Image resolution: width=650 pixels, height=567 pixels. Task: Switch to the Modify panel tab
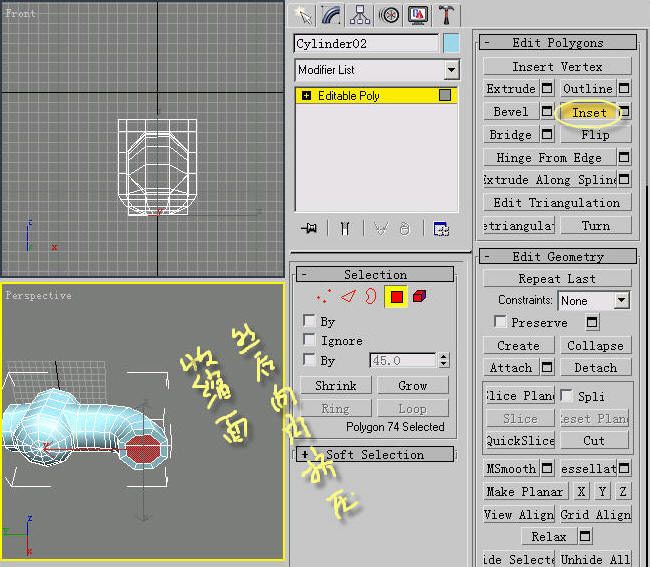click(x=332, y=15)
